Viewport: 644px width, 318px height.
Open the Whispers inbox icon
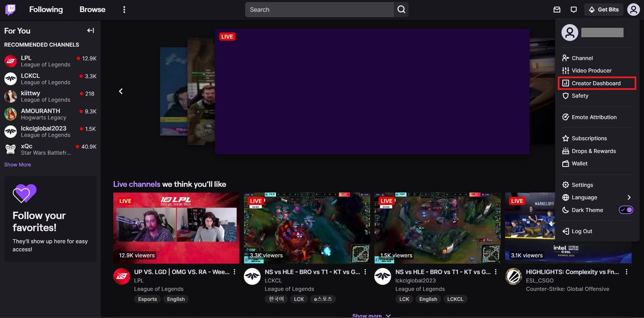pos(557,9)
